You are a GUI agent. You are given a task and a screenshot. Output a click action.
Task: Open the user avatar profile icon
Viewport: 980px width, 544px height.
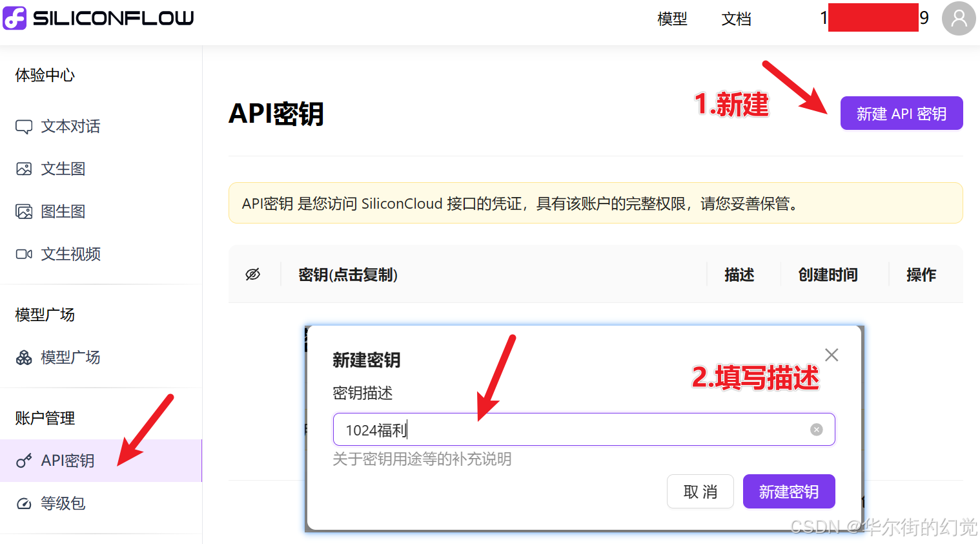tap(959, 18)
